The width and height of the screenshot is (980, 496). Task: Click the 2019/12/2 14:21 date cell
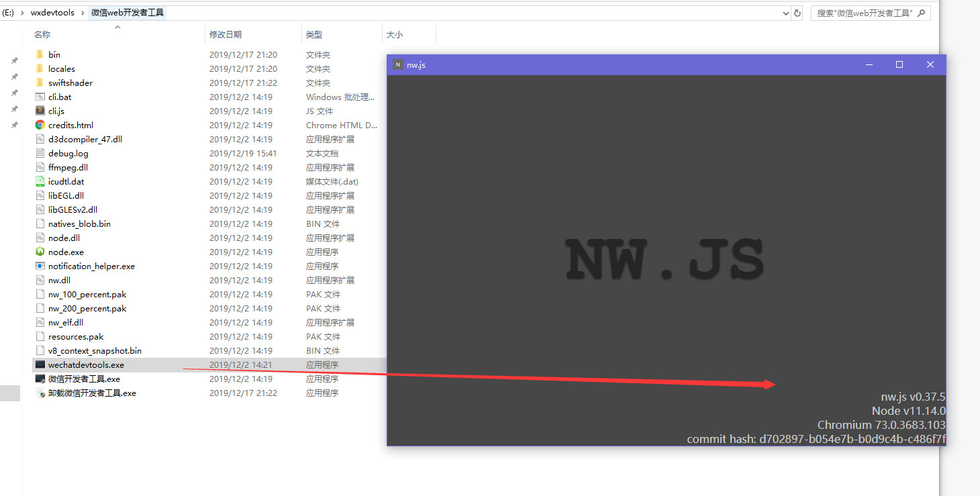click(x=241, y=365)
